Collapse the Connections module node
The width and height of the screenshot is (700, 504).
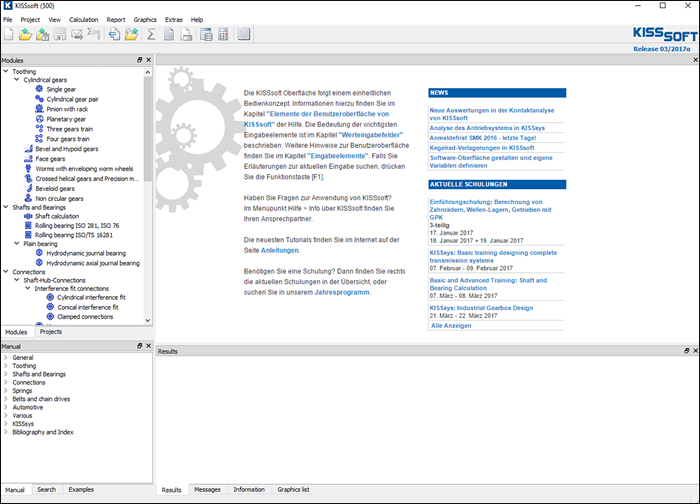(x=6, y=271)
